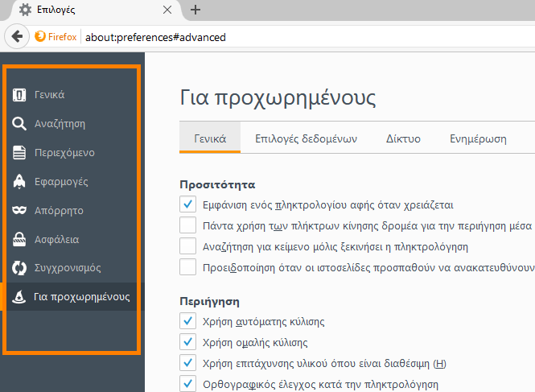The image size is (535, 392).
Task: Enable Αναζήτηση για κείμενο μόλις ξεκινήσει πληκτρολόγηση
Action: coord(187,246)
